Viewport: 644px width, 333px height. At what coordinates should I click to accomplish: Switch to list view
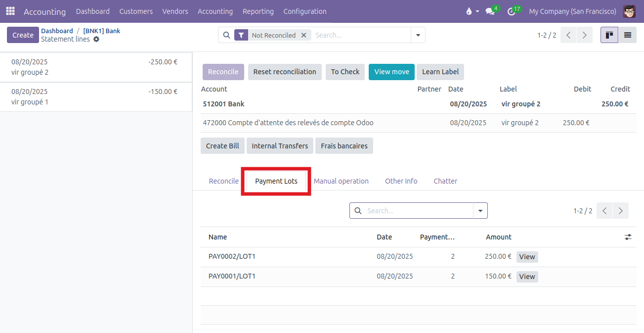tap(628, 35)
